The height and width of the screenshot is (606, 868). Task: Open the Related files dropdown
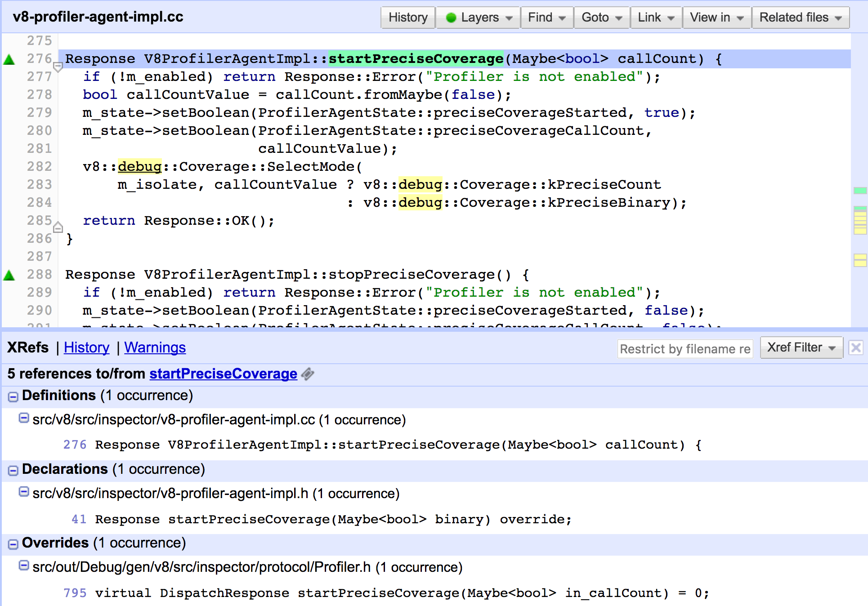click(x=800, y=18)
